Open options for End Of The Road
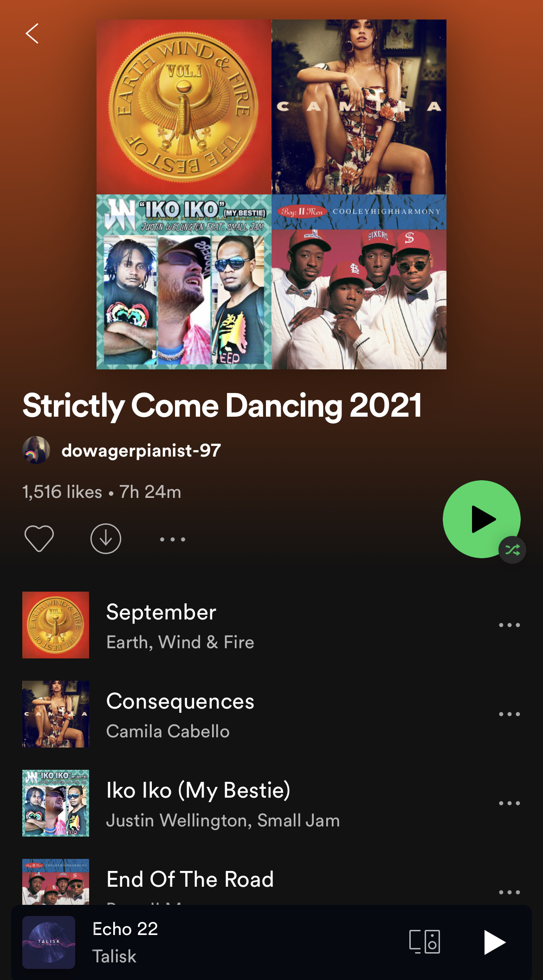The height and width of the screenshot is (980, 543). [509, 892]
